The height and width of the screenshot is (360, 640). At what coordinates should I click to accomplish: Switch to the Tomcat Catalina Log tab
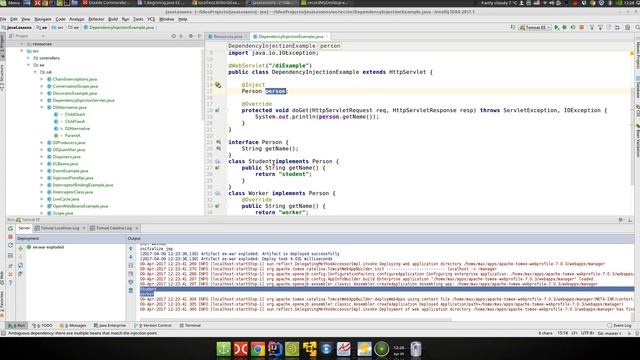pyautogui.click(x=114, y=228)
